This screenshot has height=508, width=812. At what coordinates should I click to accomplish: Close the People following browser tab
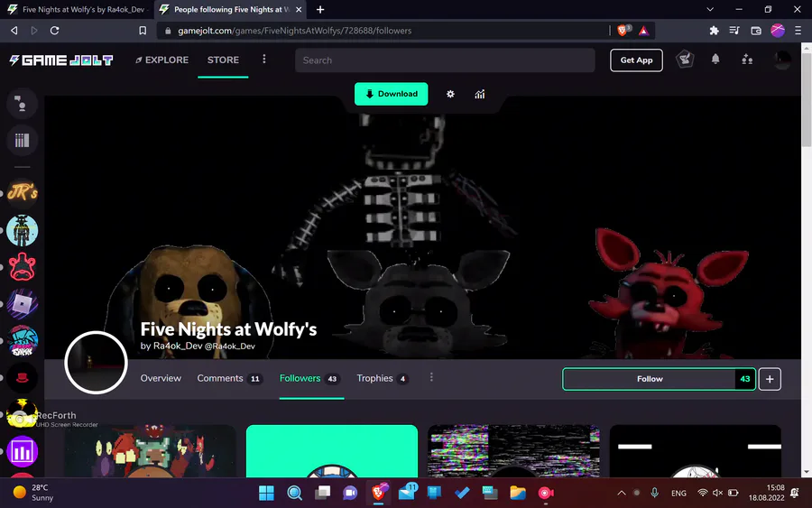(299, 9)
